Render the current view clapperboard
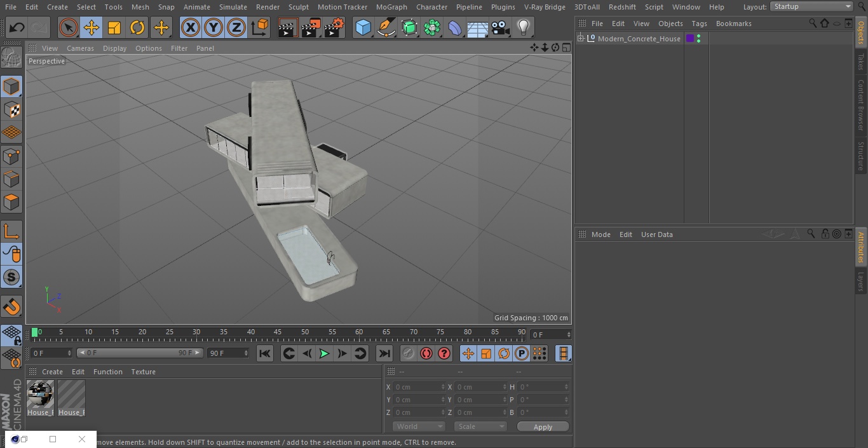The image size is (868, 448). click(x=287, y=28)
